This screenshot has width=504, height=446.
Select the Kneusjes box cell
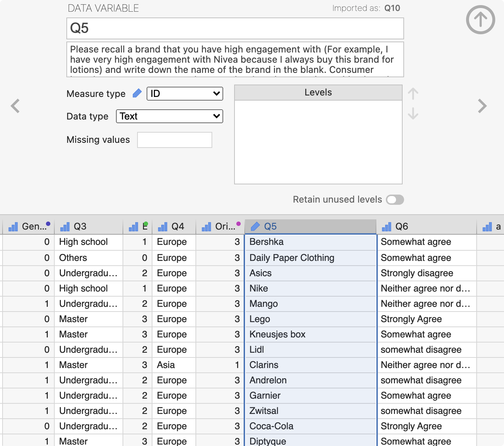point(310,334)
